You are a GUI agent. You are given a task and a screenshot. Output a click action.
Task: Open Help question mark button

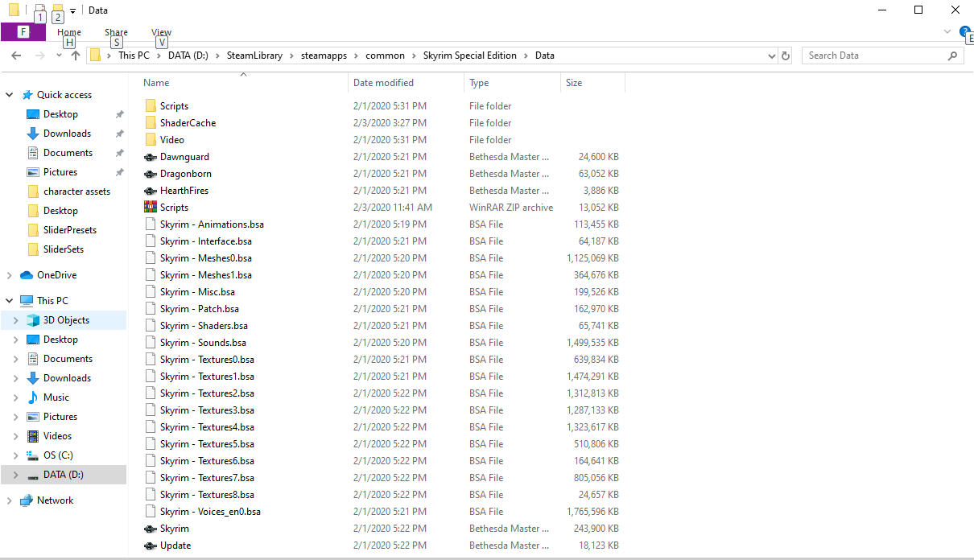(965, 32)
